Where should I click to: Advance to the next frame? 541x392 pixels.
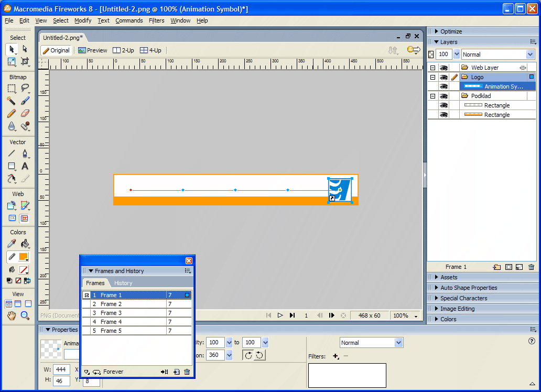point(331,315)
